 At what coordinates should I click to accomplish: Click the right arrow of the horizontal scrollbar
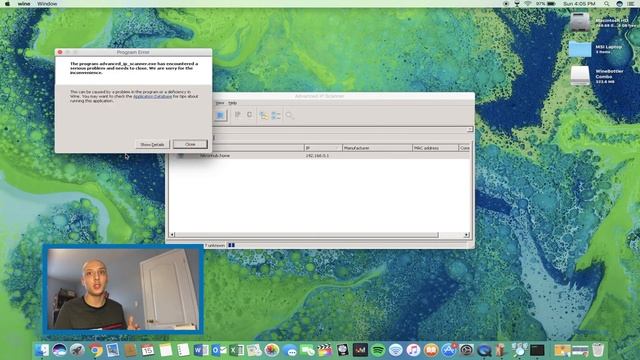[466, 235]
